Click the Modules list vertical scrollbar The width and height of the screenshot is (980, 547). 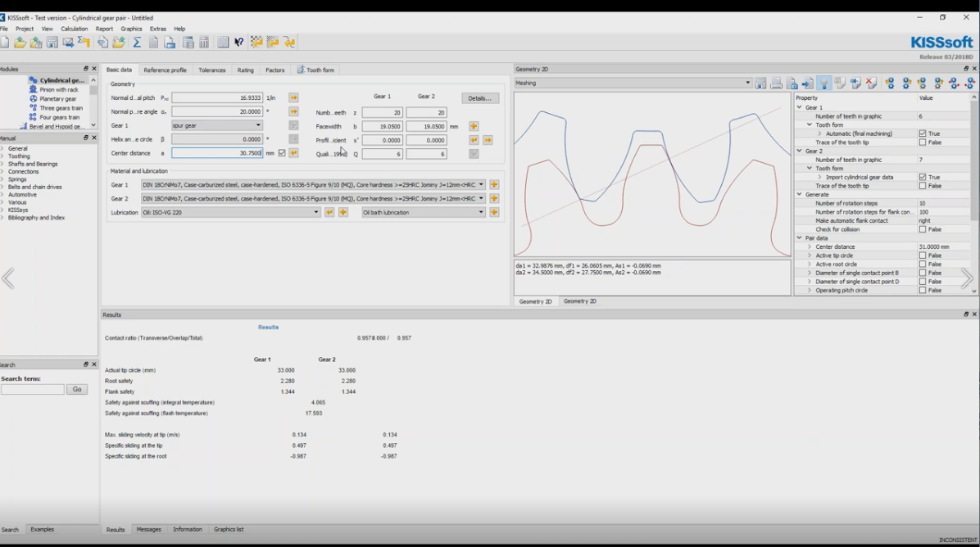coord(93,102)
